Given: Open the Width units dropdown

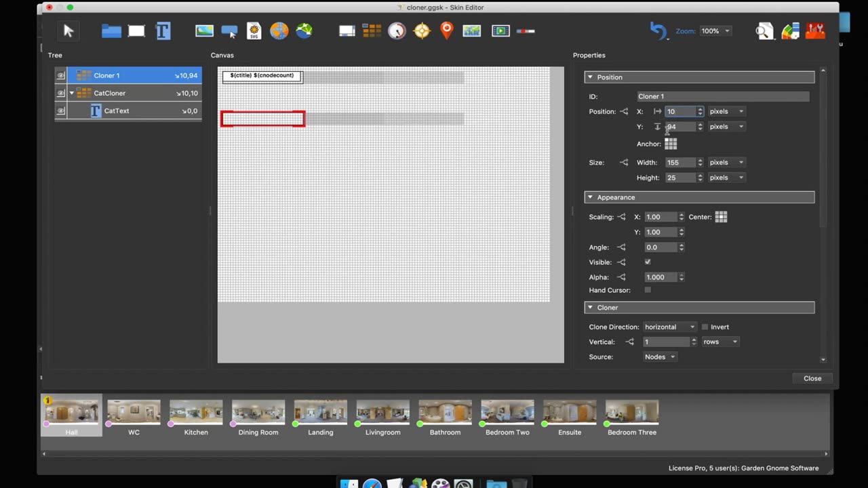Looking at the screenshot, I should [x=726, y=163].
